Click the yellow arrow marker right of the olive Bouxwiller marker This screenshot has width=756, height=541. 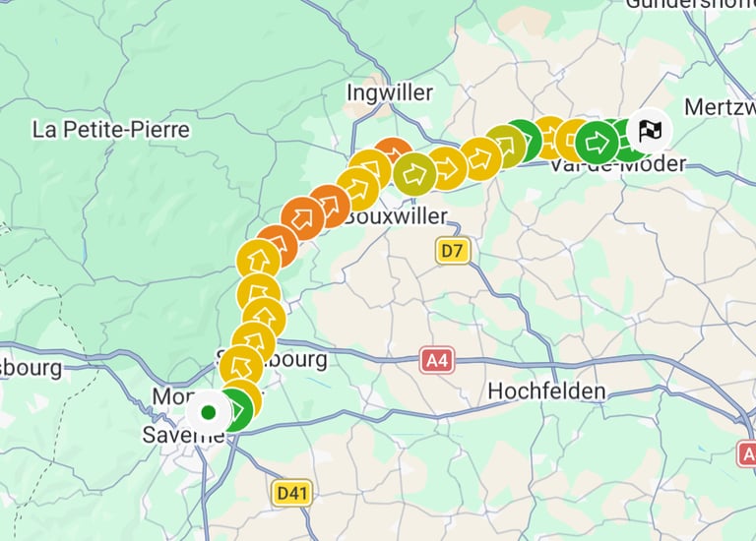coord(448,168)
